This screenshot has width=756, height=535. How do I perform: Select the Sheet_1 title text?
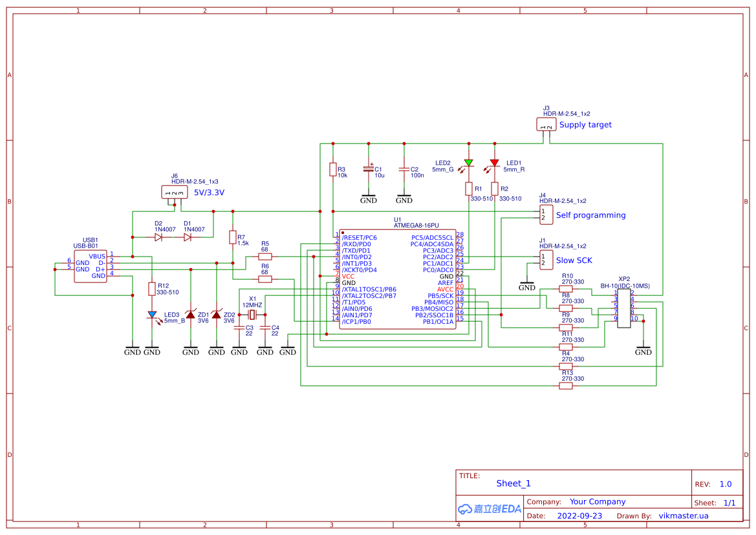513,483
